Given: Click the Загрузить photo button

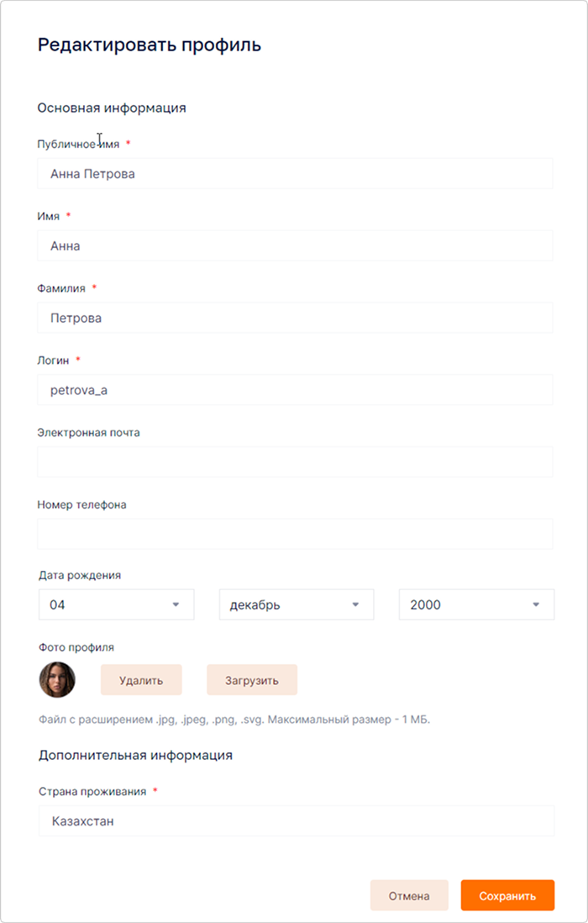Looking at the screenshot, I should pyautogui.click(x=252, y=680).
